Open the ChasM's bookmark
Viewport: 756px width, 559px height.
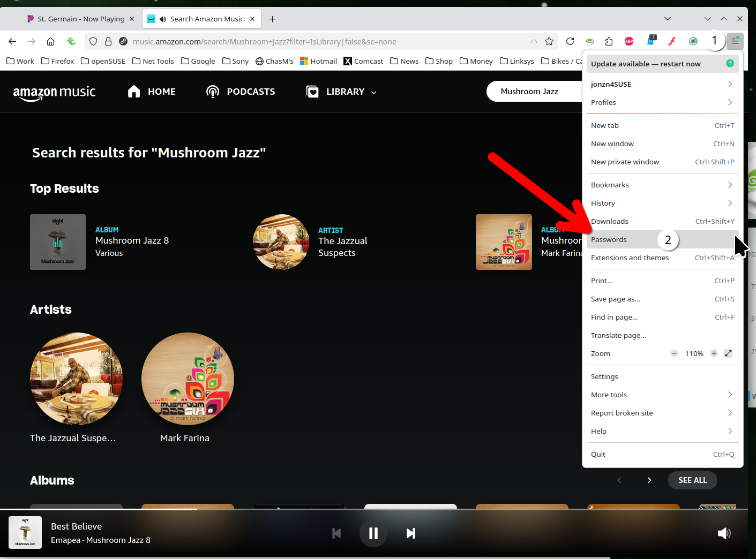point(274,61)
